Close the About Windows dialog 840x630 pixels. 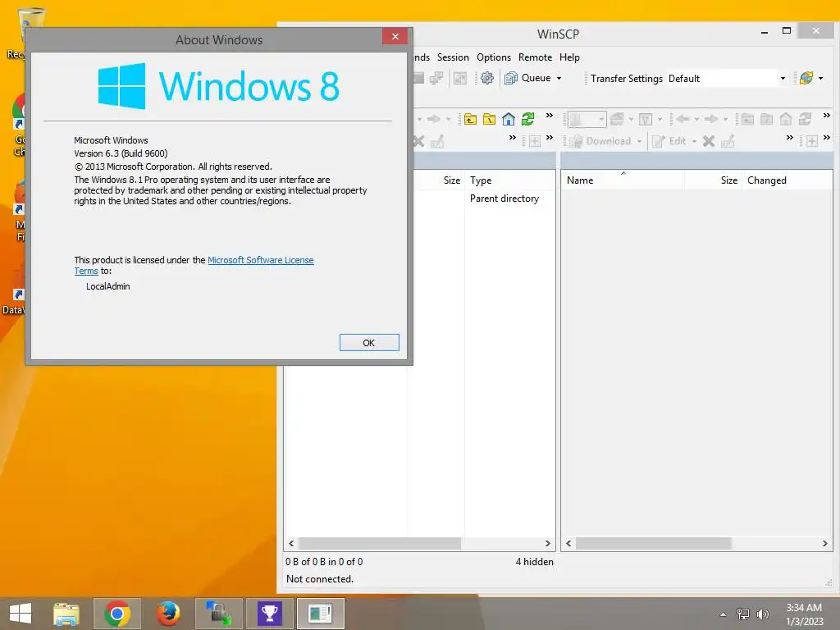tap(395, 36)
